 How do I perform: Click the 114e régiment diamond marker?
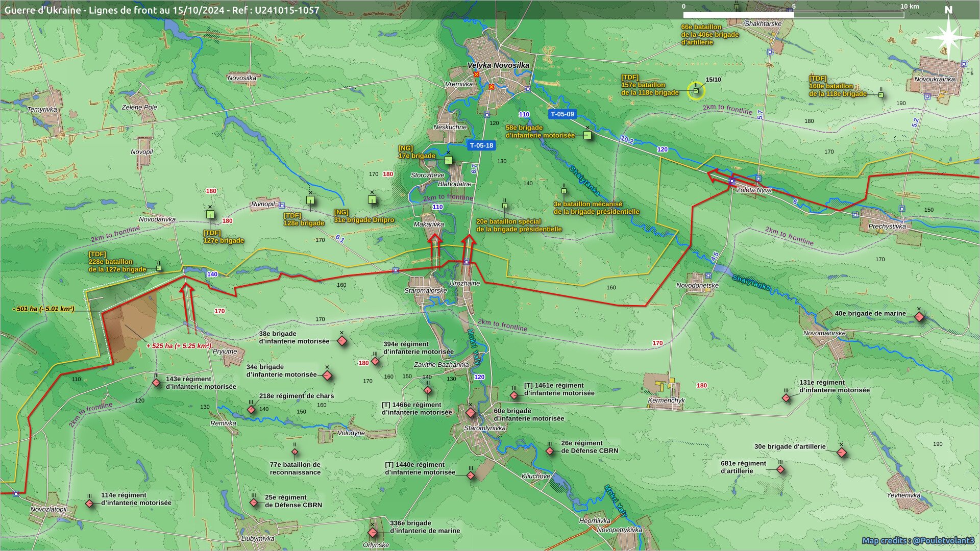[89, 504]
